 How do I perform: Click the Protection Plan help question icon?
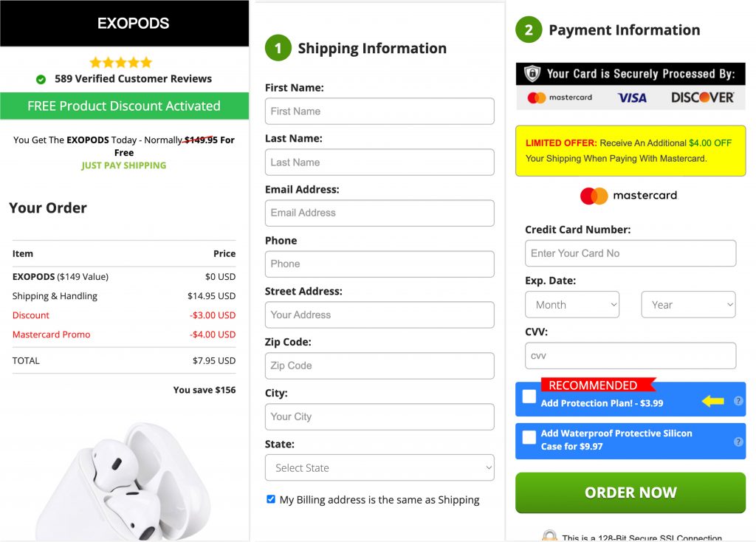738,401
